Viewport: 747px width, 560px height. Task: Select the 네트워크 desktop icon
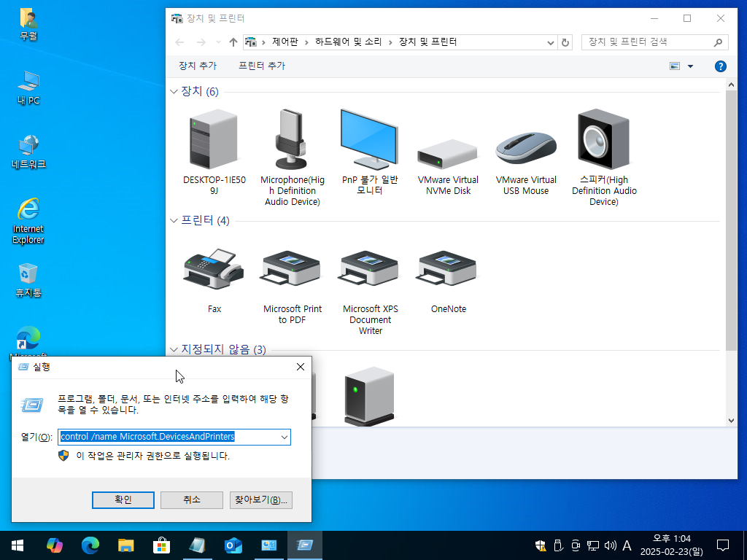(28, 152)
